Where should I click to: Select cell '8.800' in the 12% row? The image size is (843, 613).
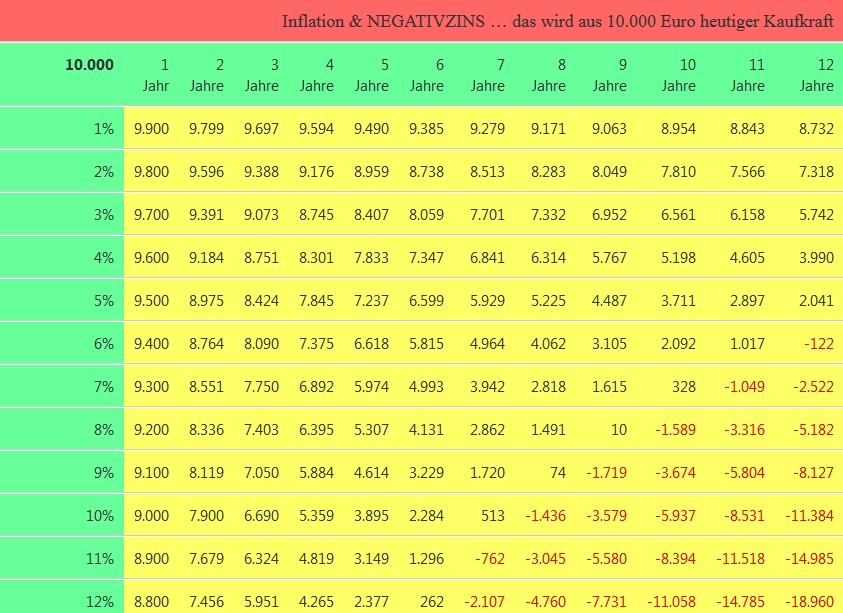(x=152, y=602)
